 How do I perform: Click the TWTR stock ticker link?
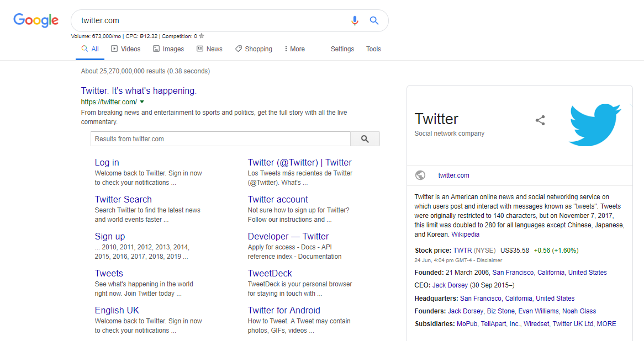pyautogui.click(x=462, y=251)
